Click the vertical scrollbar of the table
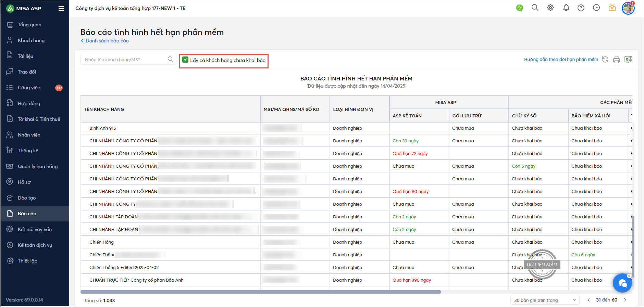 coord(633,246)
